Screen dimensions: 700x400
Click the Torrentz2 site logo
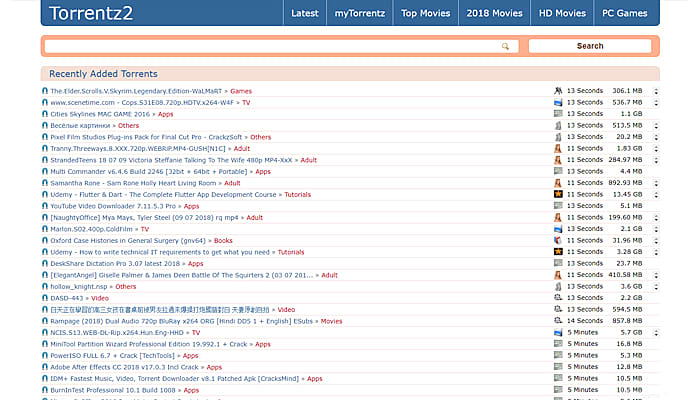coord(91,13)
